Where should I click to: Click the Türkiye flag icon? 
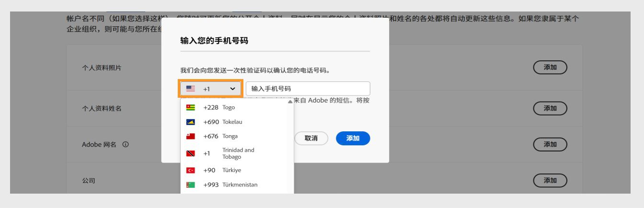click(190, 170)
